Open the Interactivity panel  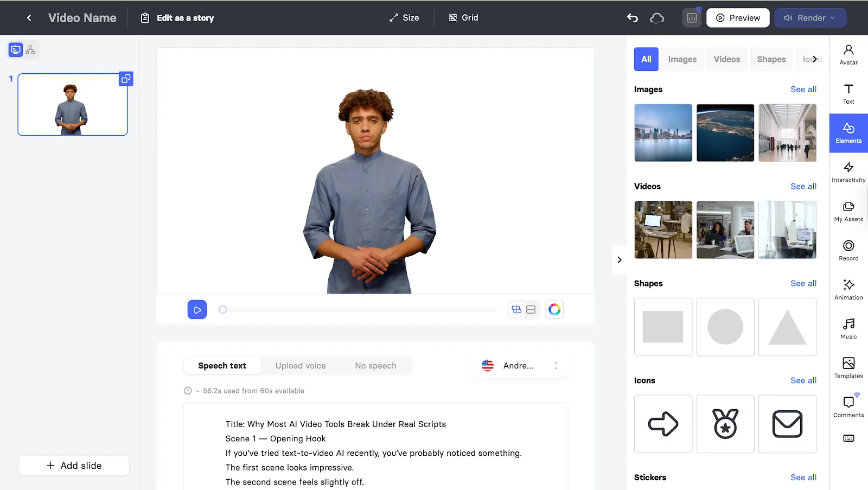pos(848,172)
